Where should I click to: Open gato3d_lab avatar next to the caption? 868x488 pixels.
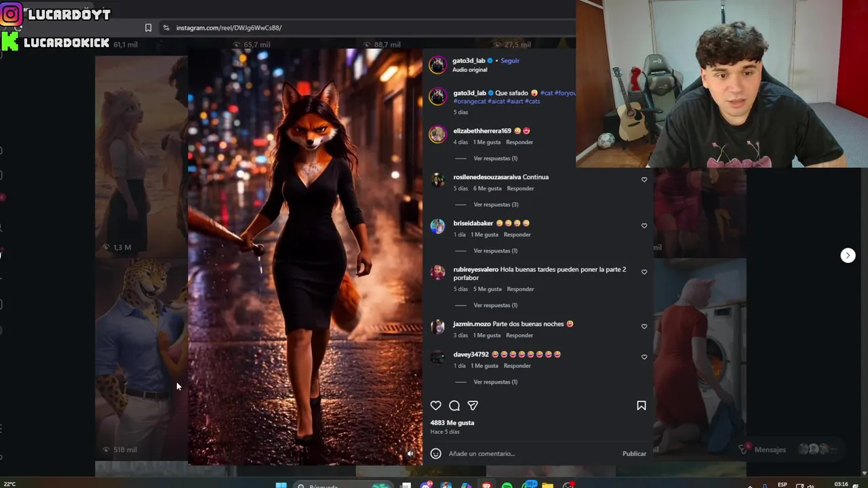[x=437, y=96]
